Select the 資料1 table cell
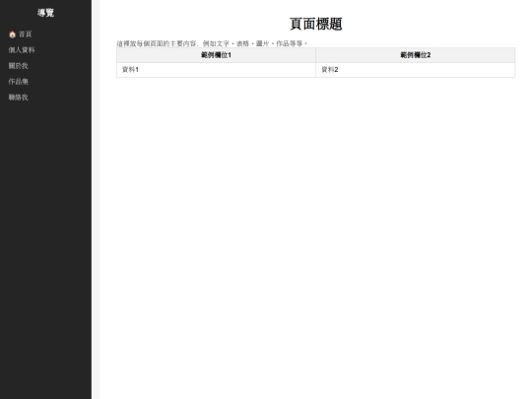 tap(216, 70)
